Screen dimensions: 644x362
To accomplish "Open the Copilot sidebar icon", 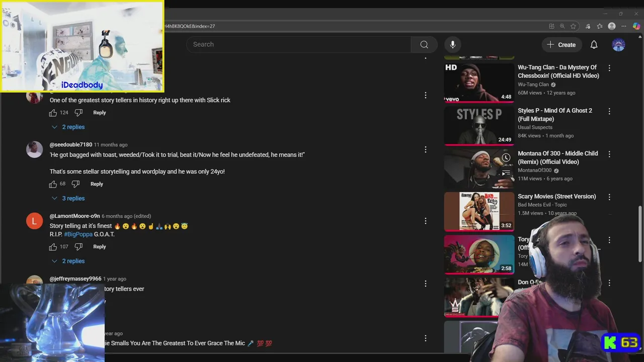I will [636, 26].
